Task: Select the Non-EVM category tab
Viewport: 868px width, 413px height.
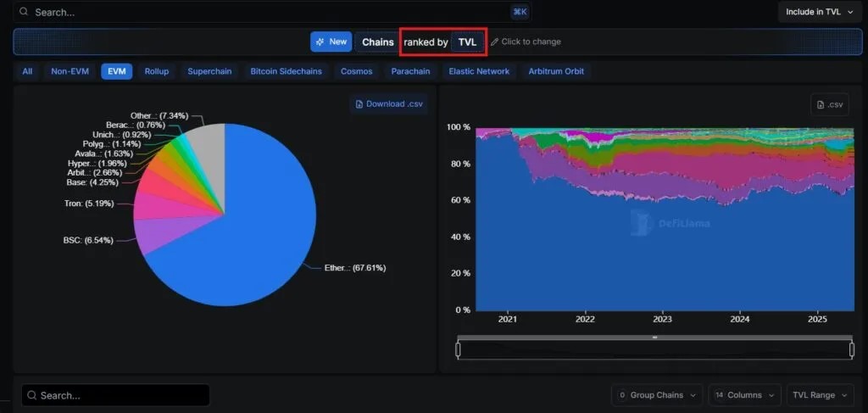Action: coord(70,71)
